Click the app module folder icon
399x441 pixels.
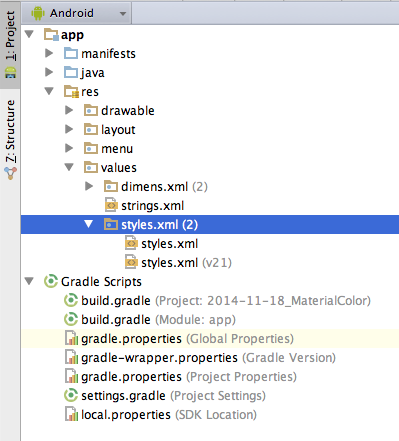point(51,35)
